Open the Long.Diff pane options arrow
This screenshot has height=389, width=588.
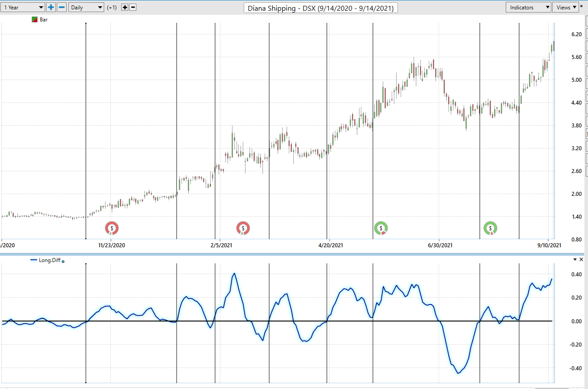[575, 259]
